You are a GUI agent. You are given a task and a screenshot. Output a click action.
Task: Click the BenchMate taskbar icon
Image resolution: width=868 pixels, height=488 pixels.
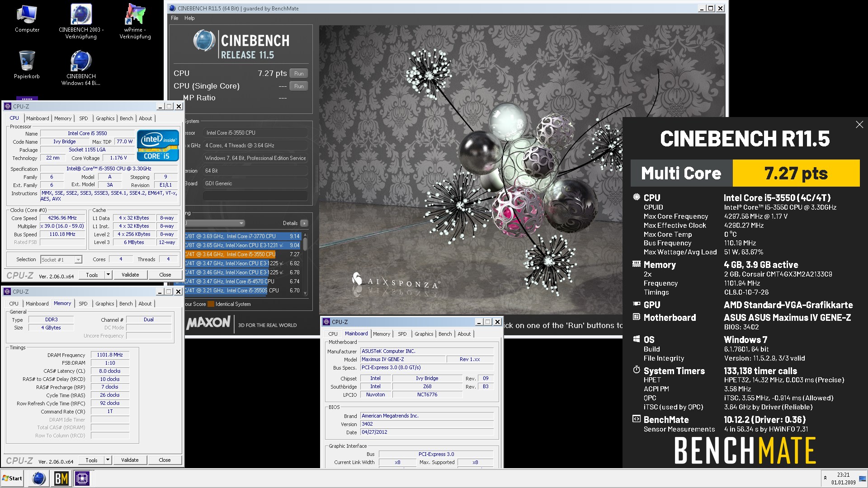pos(61,478)
